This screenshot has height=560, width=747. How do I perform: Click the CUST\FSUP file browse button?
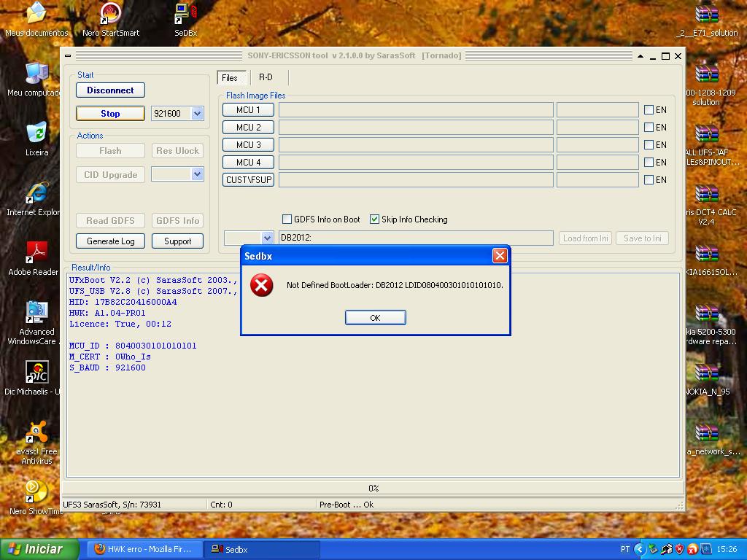tap(248, 179)
